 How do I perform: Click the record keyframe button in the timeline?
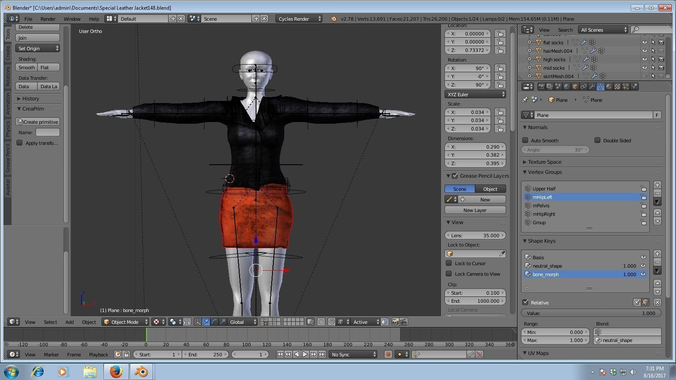point(388,354)
